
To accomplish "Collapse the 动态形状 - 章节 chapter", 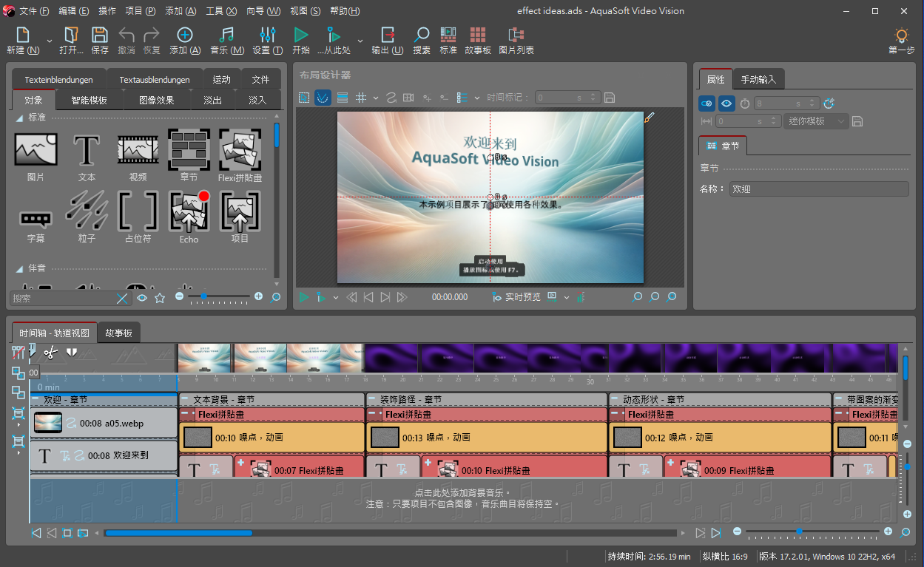I will pyautogui.click(x=615, y=399).
